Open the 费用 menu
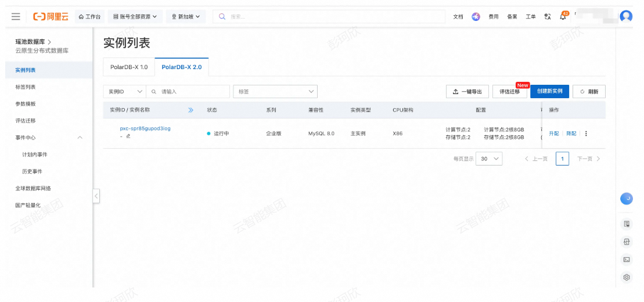The image size is (644, 302). [493, 17]
